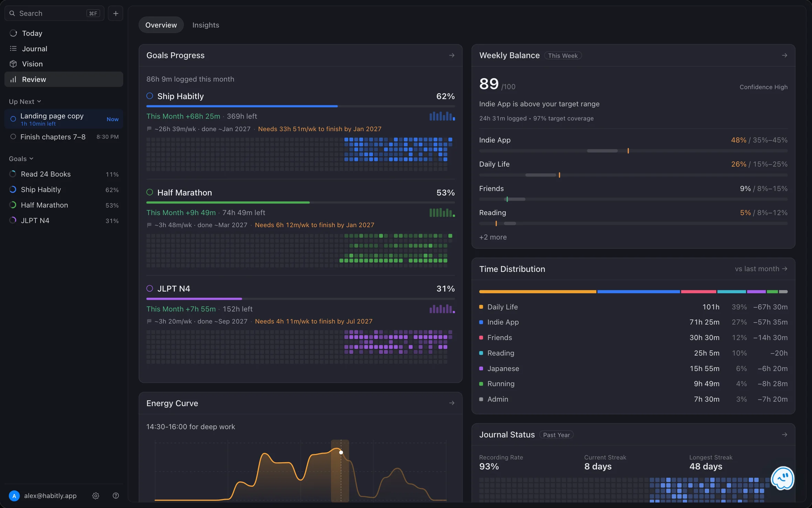Open Half Marathon goal in sidebar
812x508 pixels.
(64, 205)
